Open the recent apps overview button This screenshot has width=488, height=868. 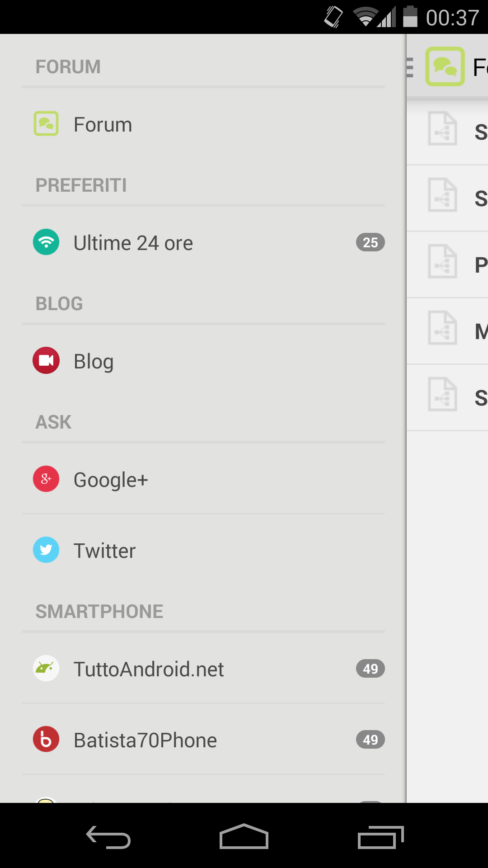point(380,837)
